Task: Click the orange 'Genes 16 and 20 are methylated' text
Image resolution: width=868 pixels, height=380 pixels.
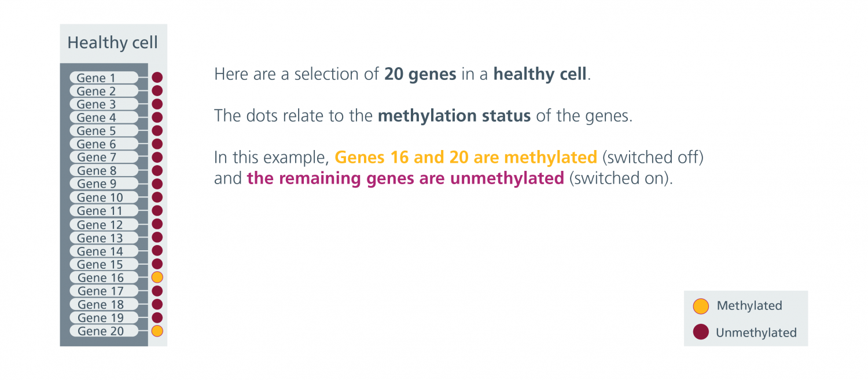Action: [466, 157]
